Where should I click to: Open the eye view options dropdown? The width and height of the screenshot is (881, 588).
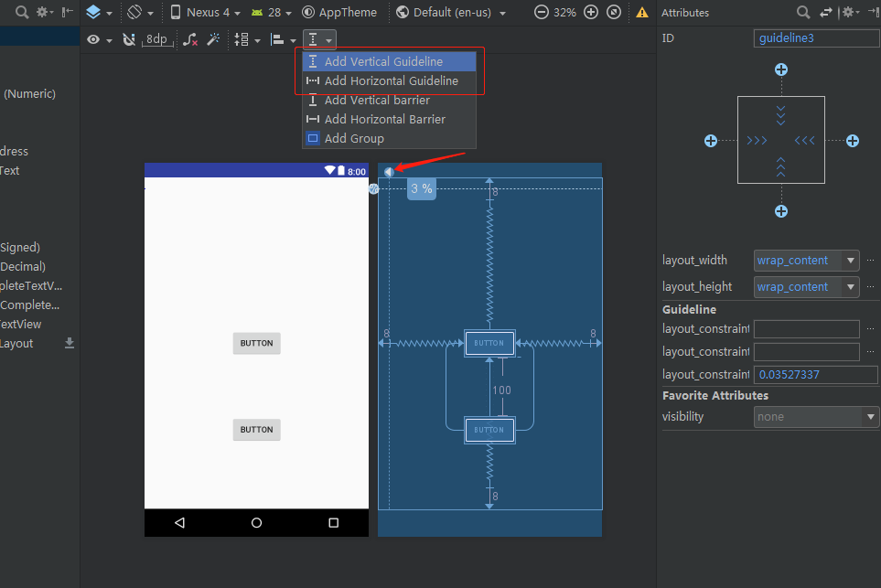(100, 39)
